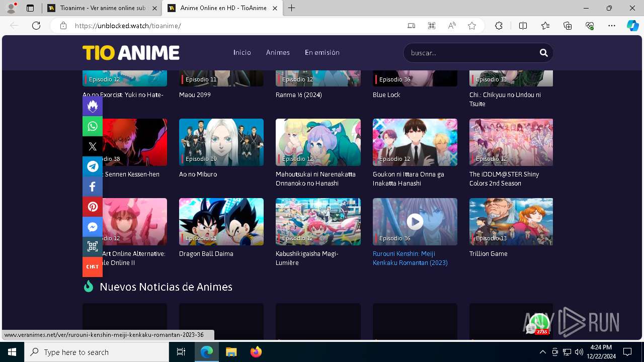This screenshot has height=362, width=644.
Task: Open iDOLM@STER Shiny Colors thumbnail
Action: [x=511, y=142]
